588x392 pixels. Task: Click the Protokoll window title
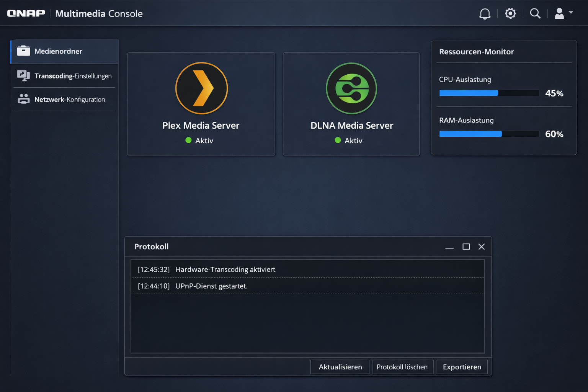[x=151, y=247]
